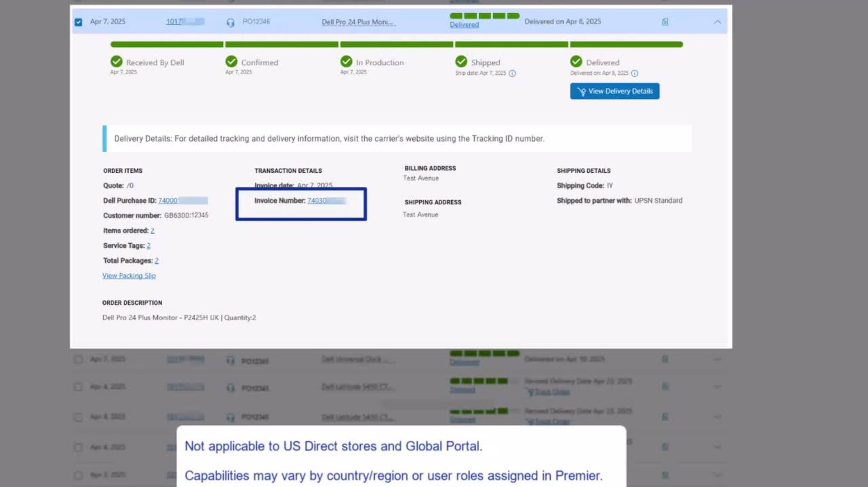868x487 pixels.
Task: Click the green progress bar above Received By Dell
Action: click(167, 44)
